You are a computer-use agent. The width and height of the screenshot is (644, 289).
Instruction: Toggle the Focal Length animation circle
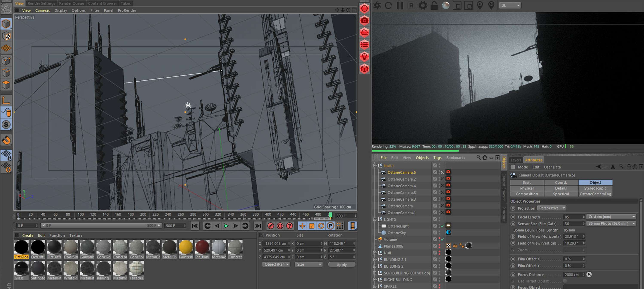coord(513,217)
